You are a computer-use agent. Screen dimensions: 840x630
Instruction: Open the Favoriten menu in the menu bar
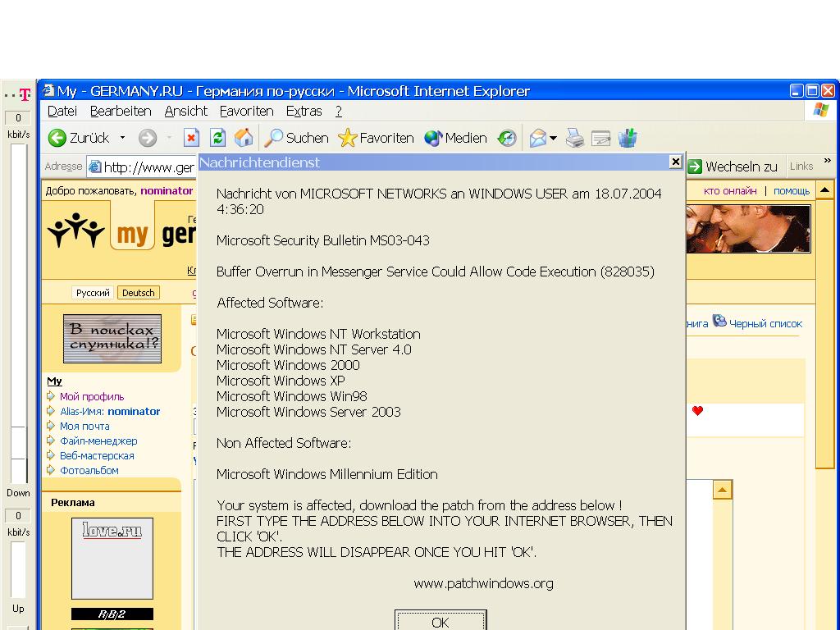pos(246,111)
